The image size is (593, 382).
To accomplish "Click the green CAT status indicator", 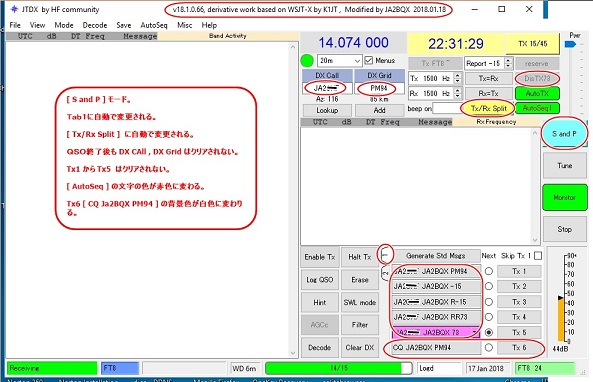I will 307,61.
